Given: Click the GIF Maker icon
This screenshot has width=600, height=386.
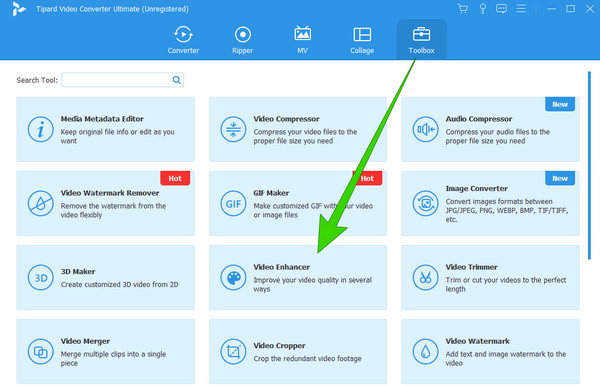Looking at the screenshot, I should [233, 204].
